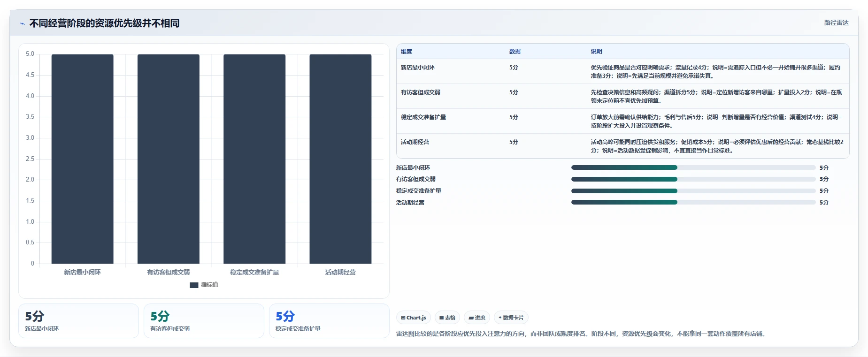Click the 说明 table column header
868x357 pixels.
click(596, 52)
